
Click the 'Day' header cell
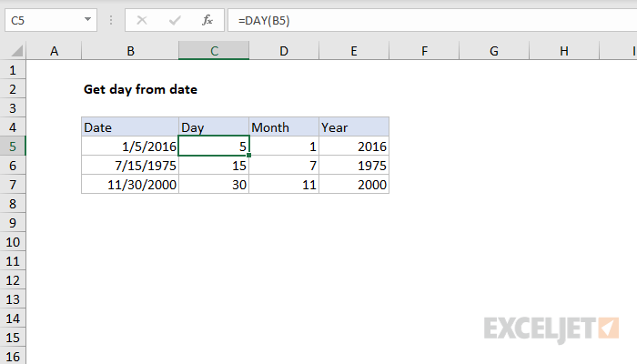pyautogui.click(x=214, y=127)
